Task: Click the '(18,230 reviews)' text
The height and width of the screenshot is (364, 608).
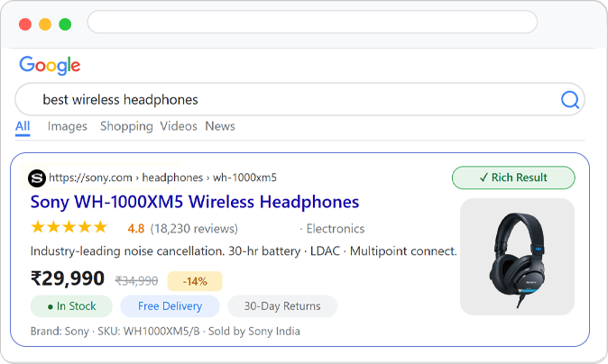Action: coord(194,229)
